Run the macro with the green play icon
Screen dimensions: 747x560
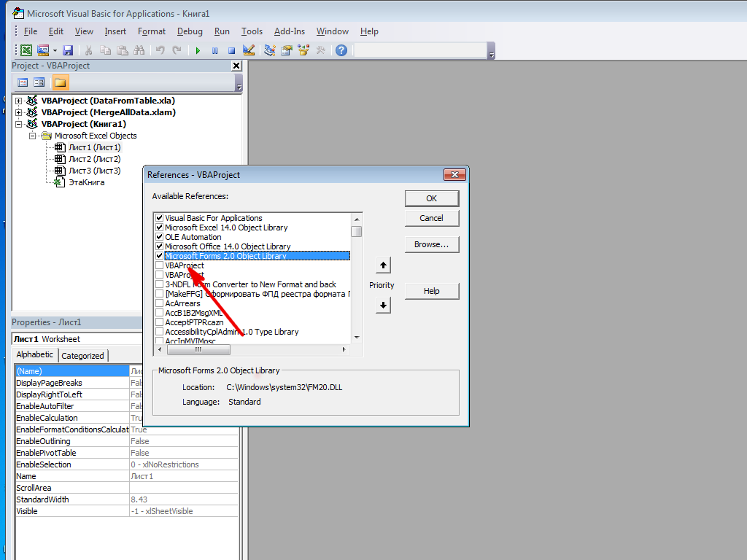pos(198,50)
